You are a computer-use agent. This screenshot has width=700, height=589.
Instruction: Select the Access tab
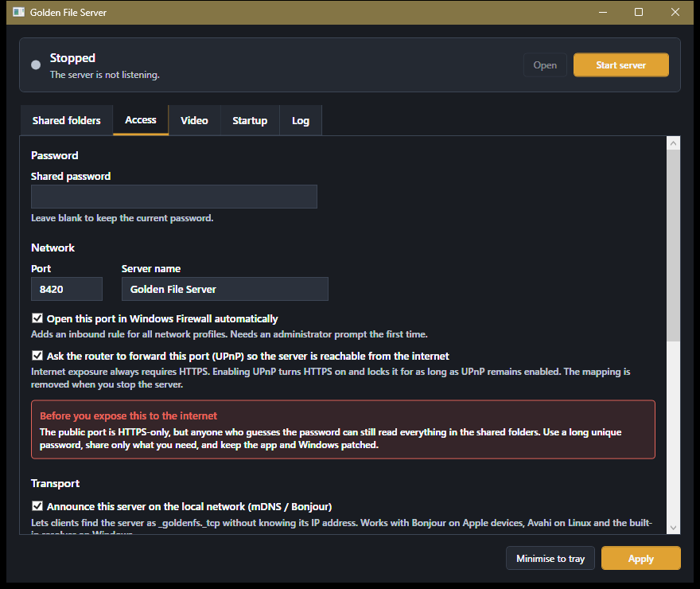click(x=141, y=120)
